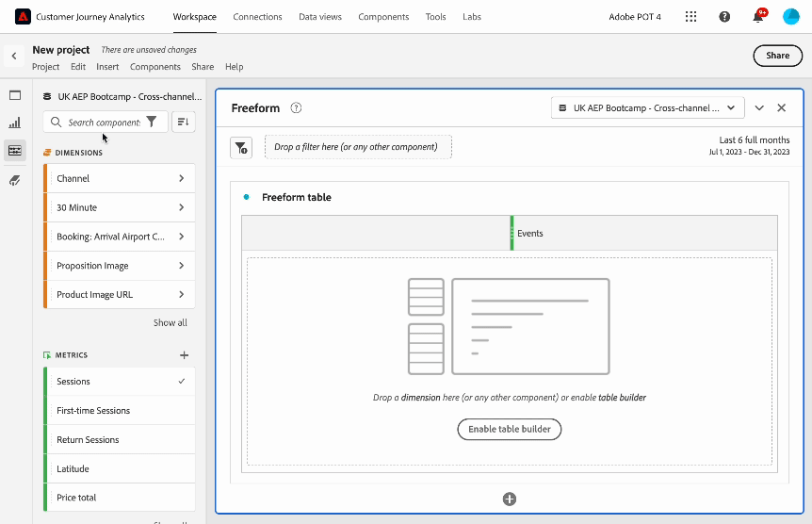The width and height of the screenshot is (812, 524).
Task: Select the Sessions metric
Action: click(120, 382)
